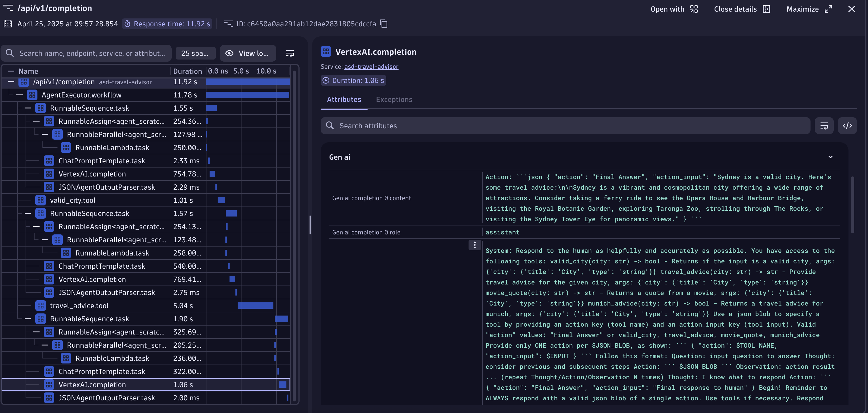This screenshot has height=413, width=868.
Task: Toggle word wrap icon next to attributes search
Action: click(824, 126)
